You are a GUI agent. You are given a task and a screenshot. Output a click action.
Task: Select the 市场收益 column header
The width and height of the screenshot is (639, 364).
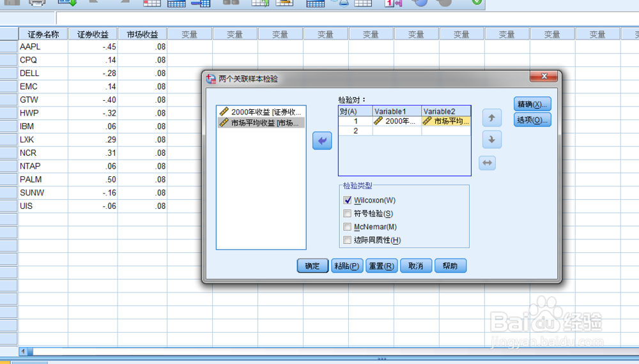pos(142,34)
